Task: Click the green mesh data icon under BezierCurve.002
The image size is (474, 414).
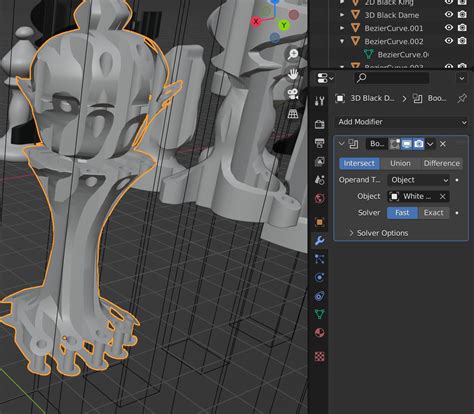Action: [369, 54]
